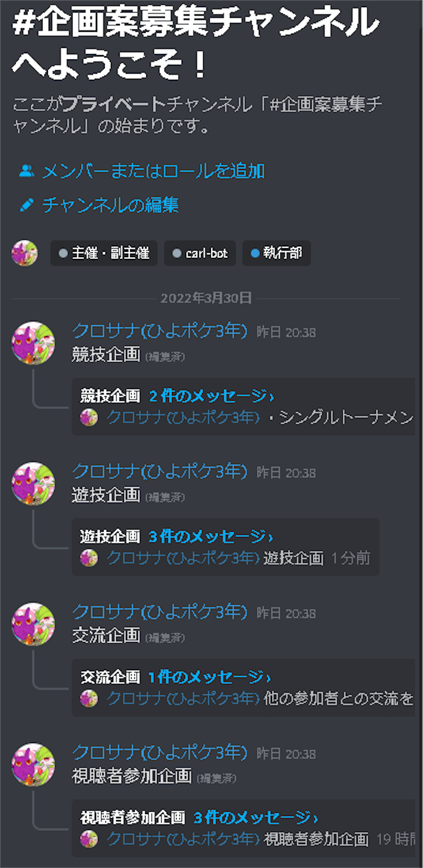Image resolution: width=423 pixels, height=868 pixels.
Task: Click username クロサナ above 交流企画 message
Action: (159, 611)
